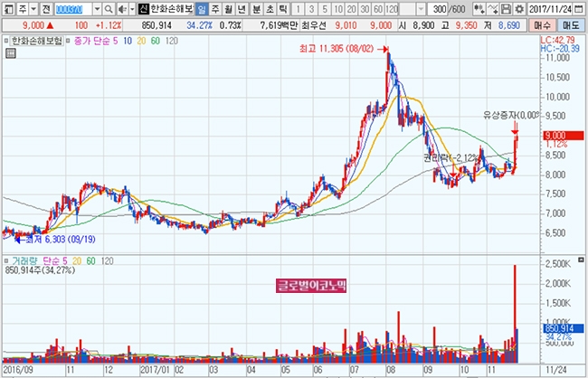The height and width of the screenshot is (378, 588).
Task: Switch to the monthly (월) chart period
Action: [x=228, y=8]
